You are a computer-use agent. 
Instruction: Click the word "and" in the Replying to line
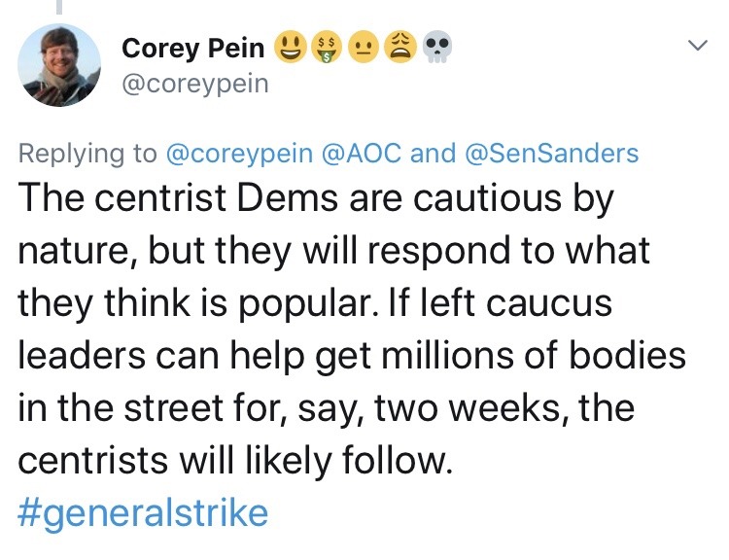tap(437, 153)
